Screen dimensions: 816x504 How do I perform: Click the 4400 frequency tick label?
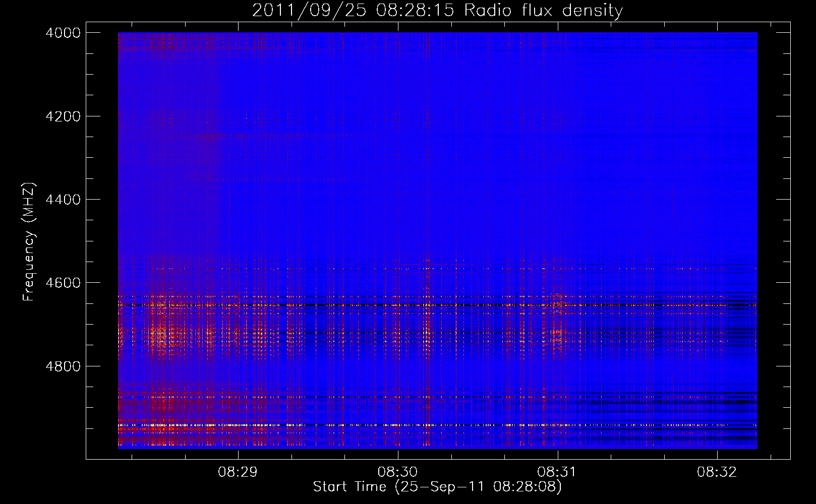coord(63,200)
